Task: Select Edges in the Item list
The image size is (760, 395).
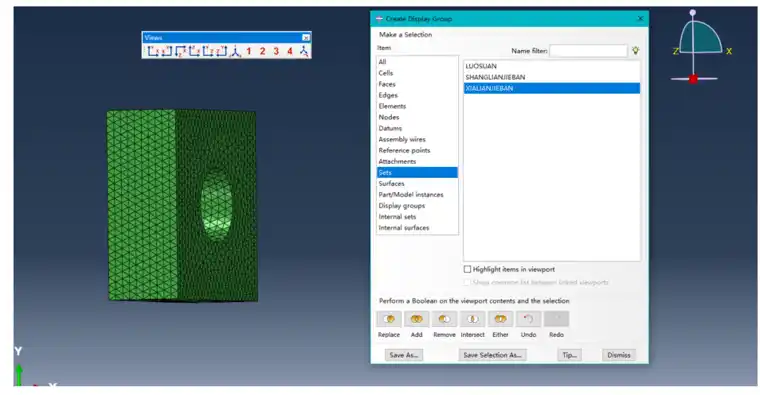Action: (417, 95)
